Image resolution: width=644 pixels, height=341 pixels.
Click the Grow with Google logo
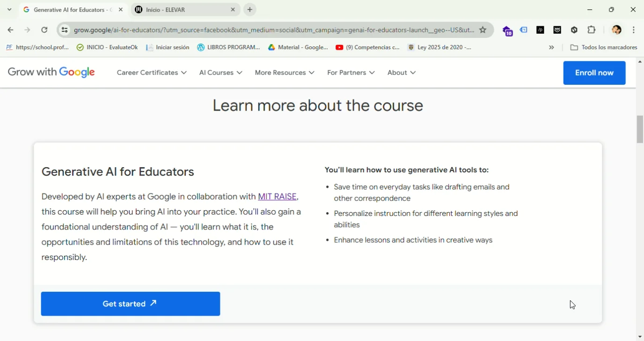tap(51, 73)
